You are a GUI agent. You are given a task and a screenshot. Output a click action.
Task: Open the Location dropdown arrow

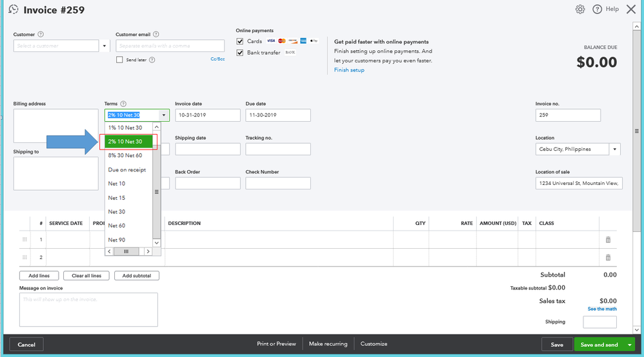(x=615, y=150)
